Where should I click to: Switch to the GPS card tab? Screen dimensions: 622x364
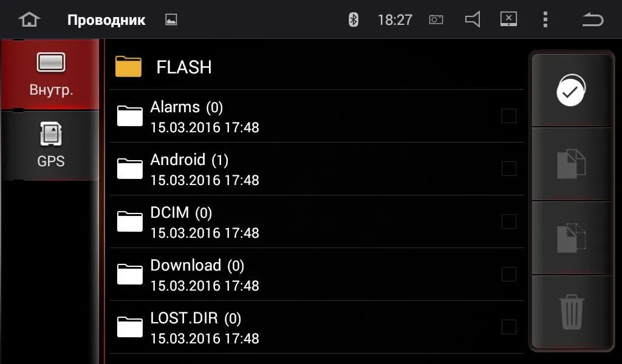click(x=51, y=146)
